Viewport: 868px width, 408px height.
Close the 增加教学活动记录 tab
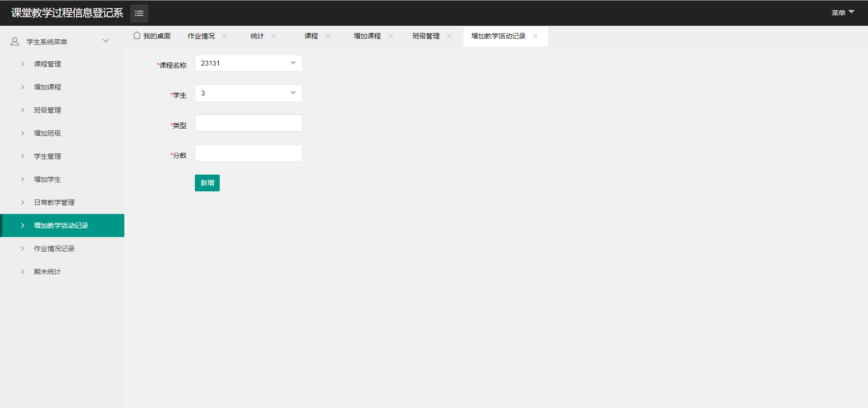click(535, 36)
